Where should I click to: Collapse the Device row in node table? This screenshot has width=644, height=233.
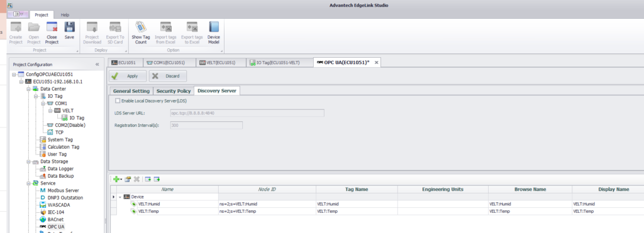[x=120, y=197]
